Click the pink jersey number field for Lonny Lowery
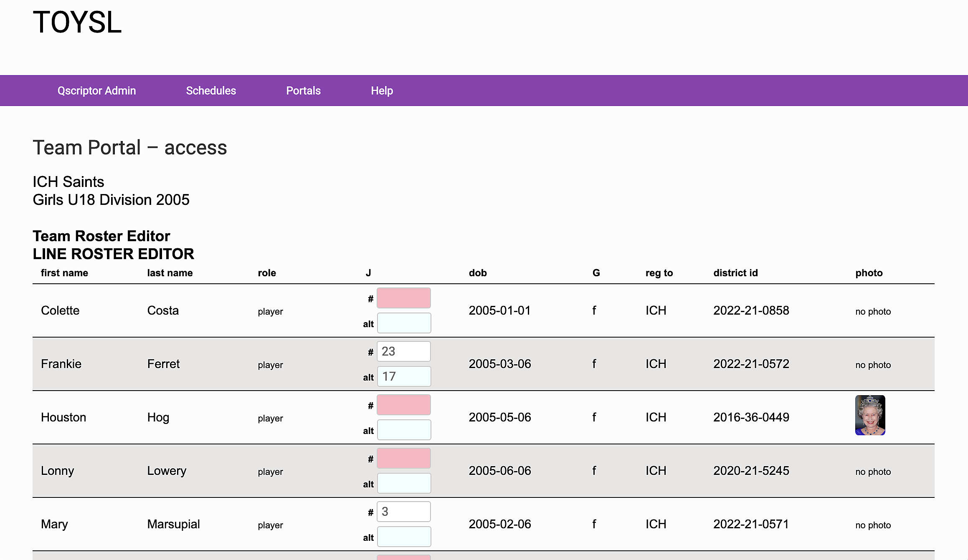968x560 pixels. coord(403,458)
